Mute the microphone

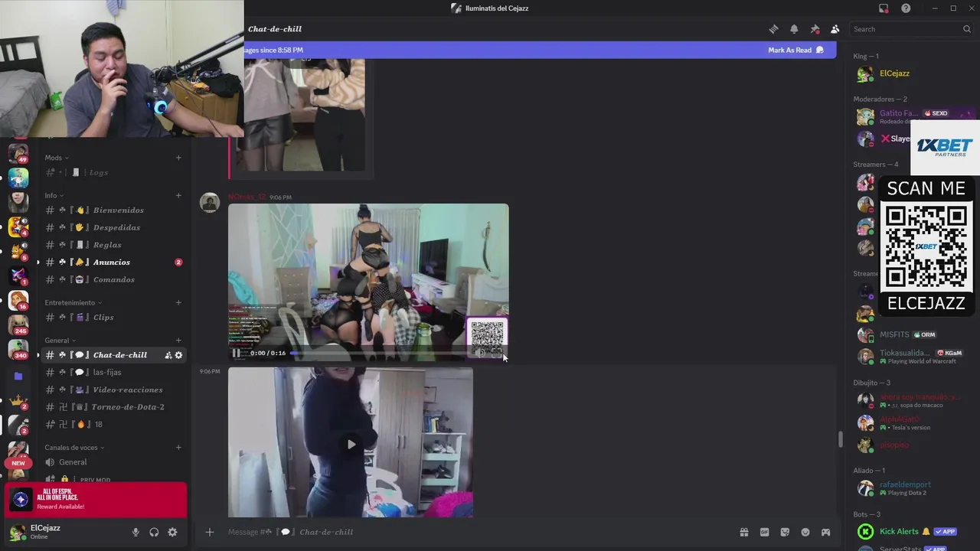(x=136, y=533)
